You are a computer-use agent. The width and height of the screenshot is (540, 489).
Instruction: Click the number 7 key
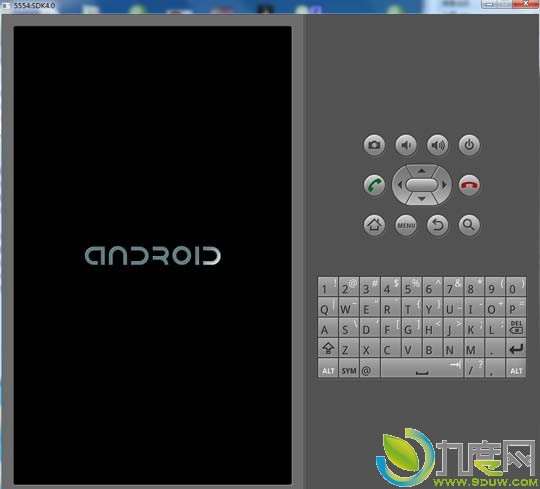click(x=453, y=287)
